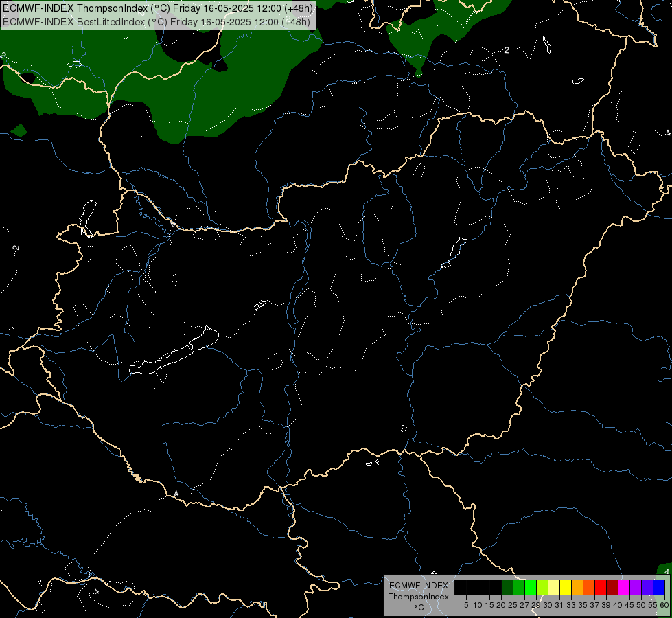Image resolution: width=672 pixels, height=618 pixels.
Task: Select the violet 50–55 legend swatch
Action: pyautogui.click(x=647, y=588)
